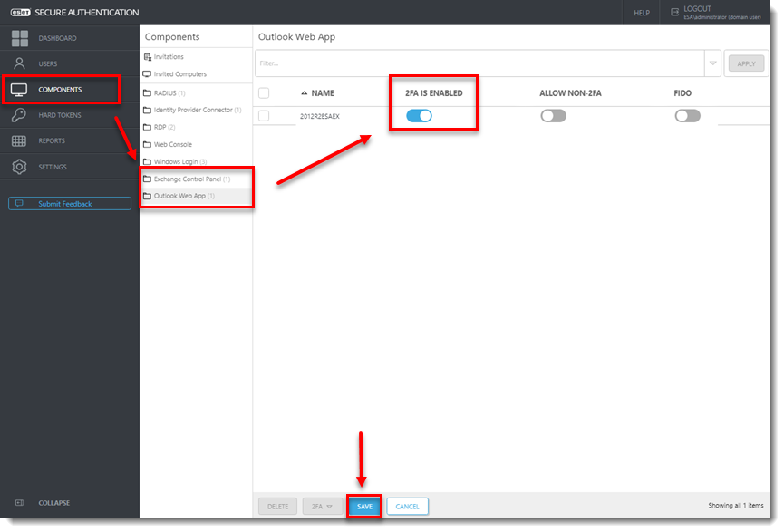The image size is (784, 532).
Task: Click the Logout arrow icon
Action: (x=674, y=12)
